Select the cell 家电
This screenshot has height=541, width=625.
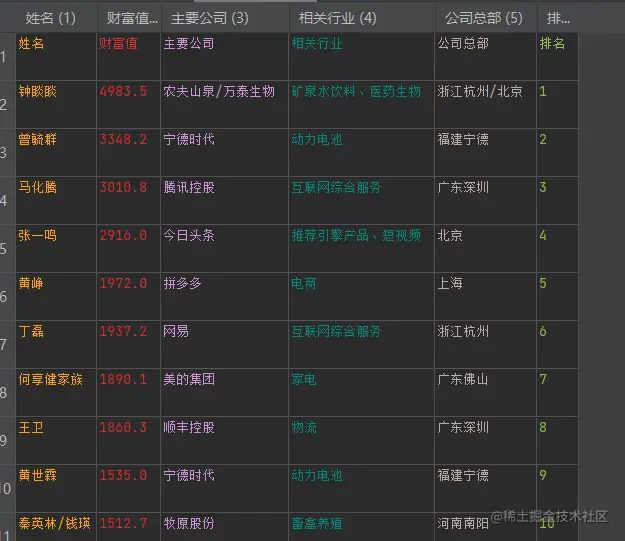click(x=362, y=392)
